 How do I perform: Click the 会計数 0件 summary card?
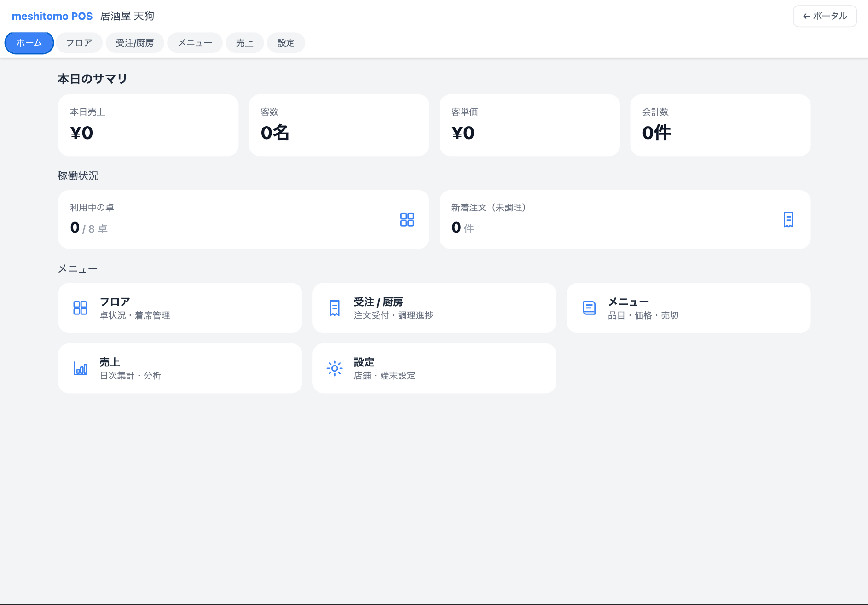coord(720,125)
